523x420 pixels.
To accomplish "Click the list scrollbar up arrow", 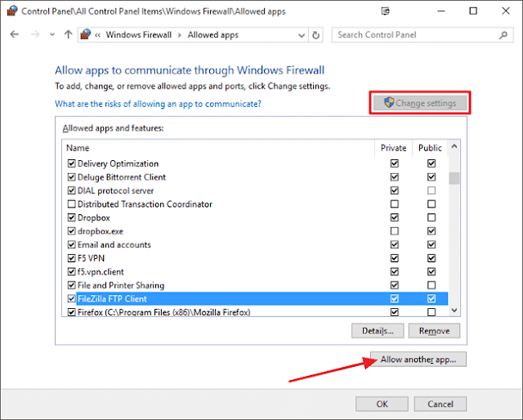I will coord(454,146).
